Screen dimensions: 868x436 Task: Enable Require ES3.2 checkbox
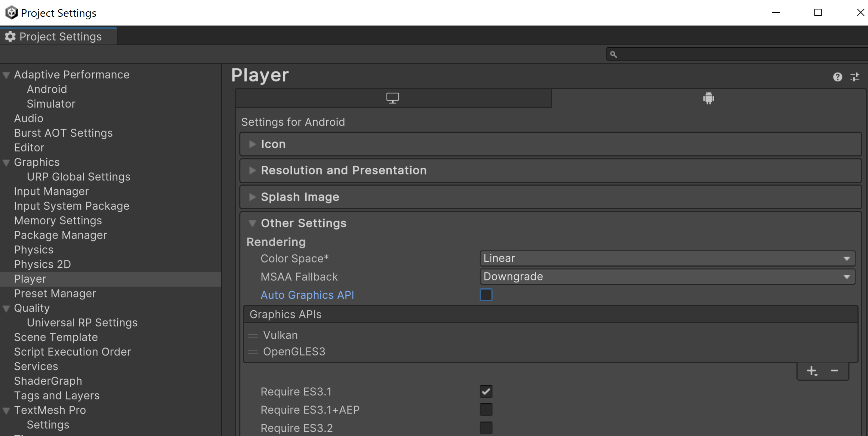point(486,428)
